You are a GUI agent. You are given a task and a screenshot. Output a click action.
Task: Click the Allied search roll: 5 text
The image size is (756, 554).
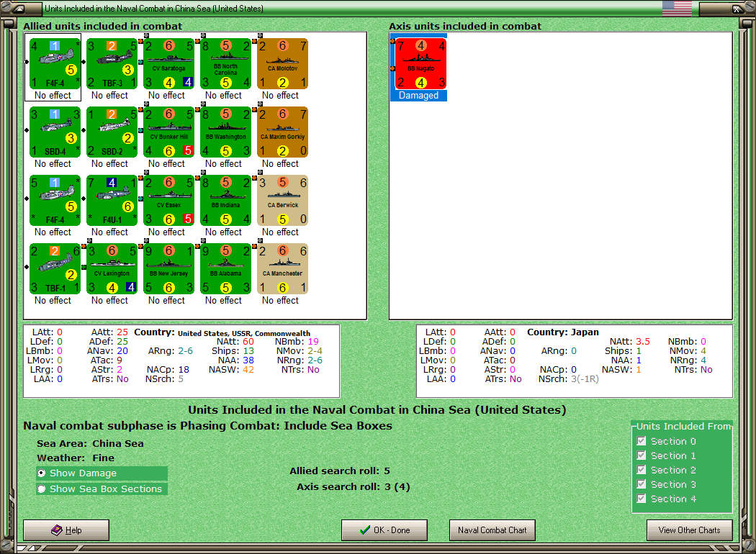point(340,471)
